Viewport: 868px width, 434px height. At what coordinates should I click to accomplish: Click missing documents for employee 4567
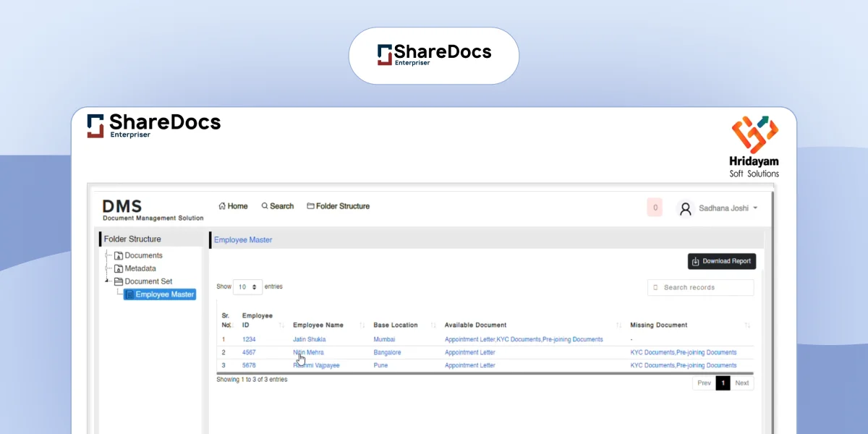(x=684, y=352)
